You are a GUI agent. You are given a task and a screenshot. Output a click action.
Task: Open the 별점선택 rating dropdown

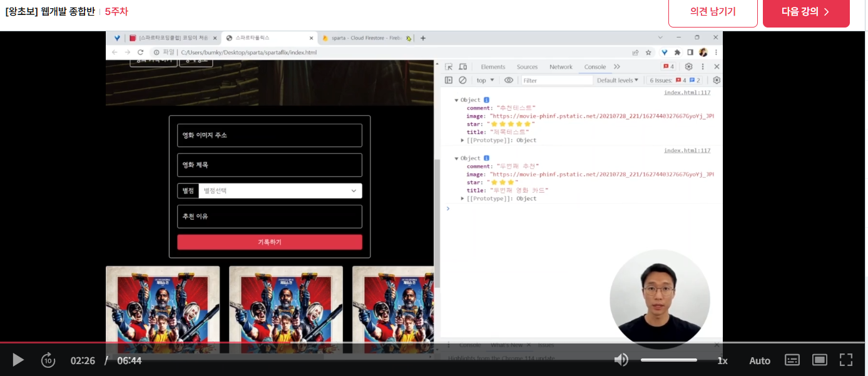click(x=280, y=191)
